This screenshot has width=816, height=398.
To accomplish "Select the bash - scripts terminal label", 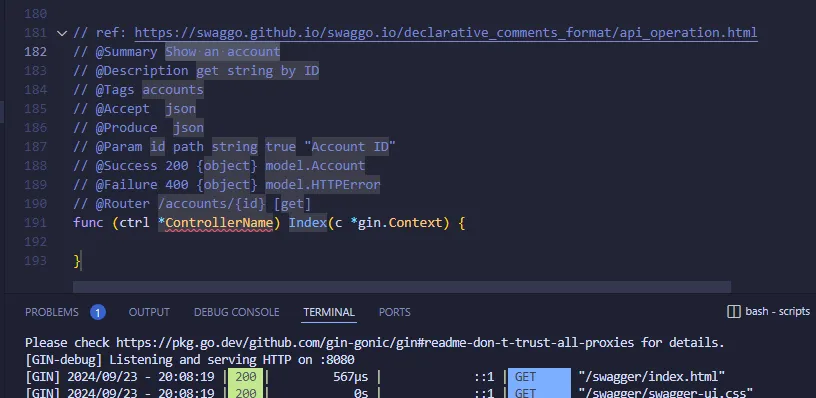I will pos(777,312).
